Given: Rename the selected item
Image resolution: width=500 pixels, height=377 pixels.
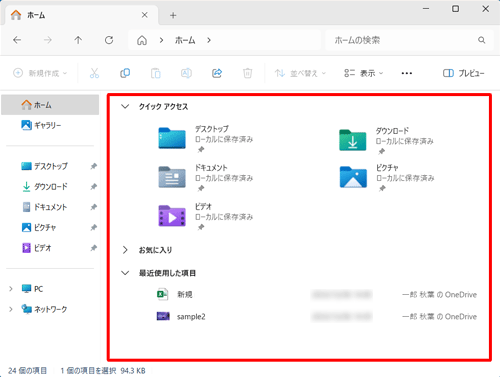Looking at the screenshot, I should 186,73.
